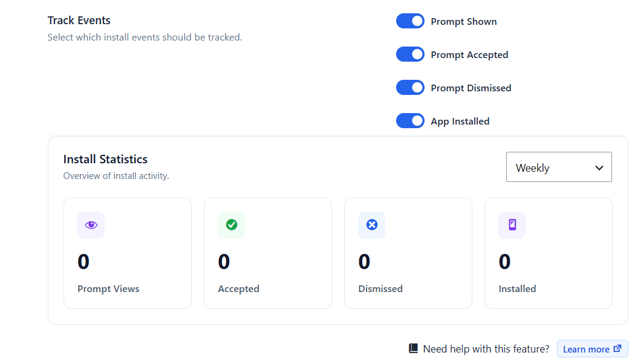Click the Installed statistic card
This screenshot has width=635, height=364.
click(549, 253)
